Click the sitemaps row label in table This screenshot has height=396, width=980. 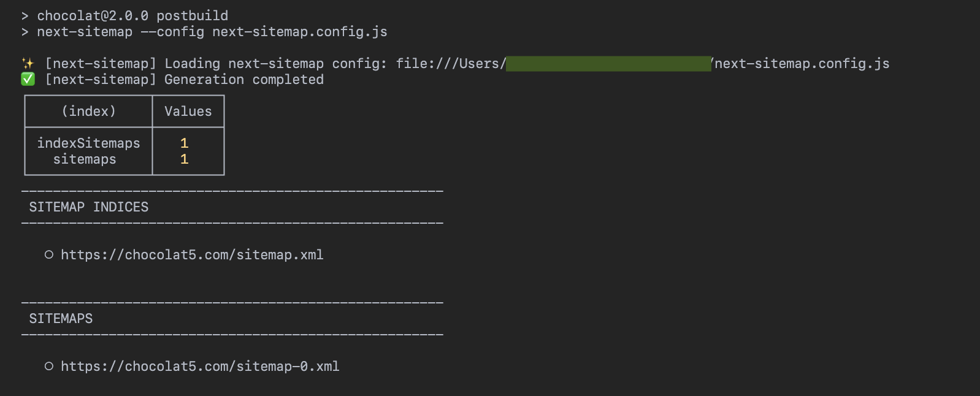85,159
